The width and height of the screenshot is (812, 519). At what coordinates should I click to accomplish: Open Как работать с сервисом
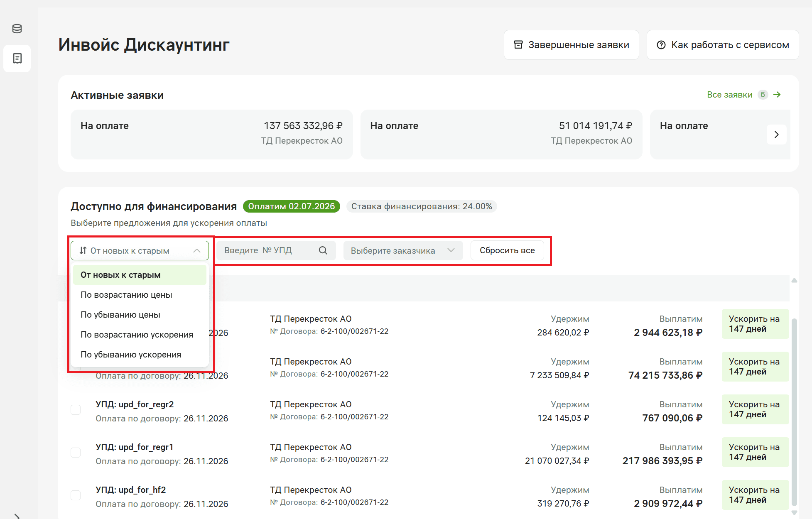pos(723,45)
